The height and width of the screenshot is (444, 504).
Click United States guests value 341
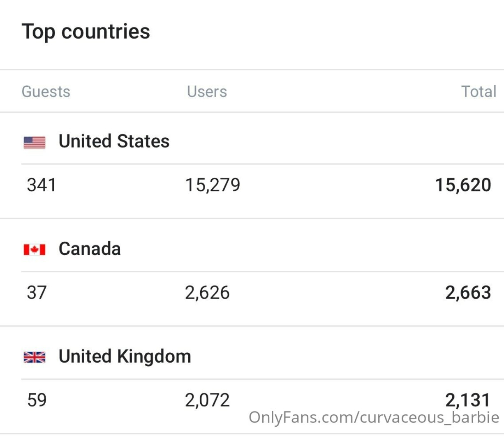pyautogui.click(x=42, y=185)
